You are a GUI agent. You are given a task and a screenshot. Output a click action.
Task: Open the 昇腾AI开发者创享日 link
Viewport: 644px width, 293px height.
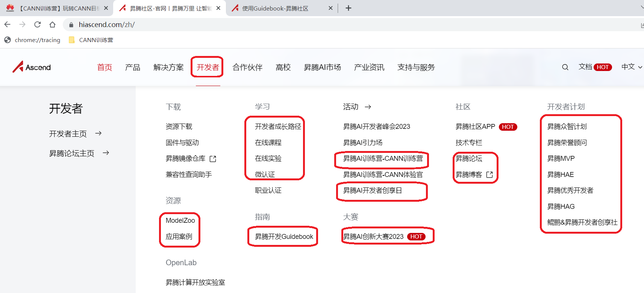[x=373, y=190]
